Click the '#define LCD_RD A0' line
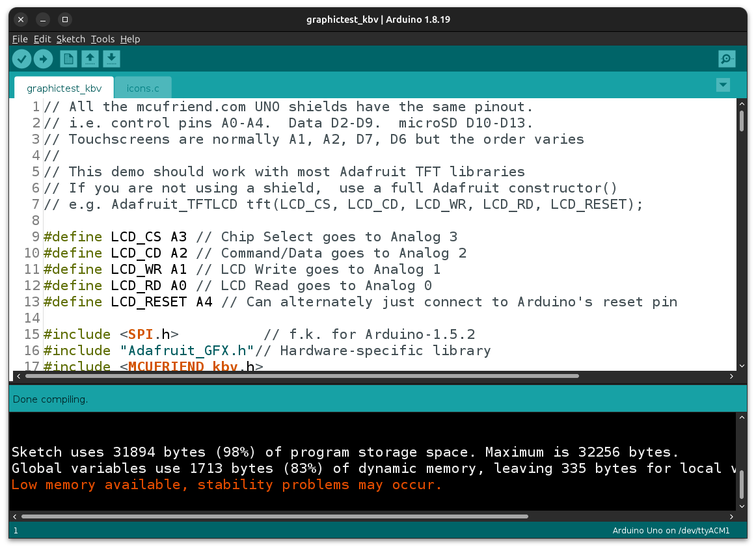Viewport: 756px width, 549px height. 237,286
